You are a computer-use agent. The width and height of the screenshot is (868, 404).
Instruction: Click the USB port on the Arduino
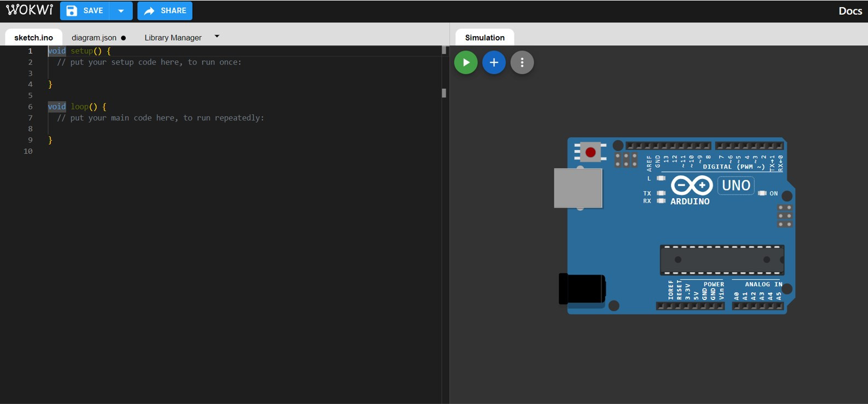578,188
